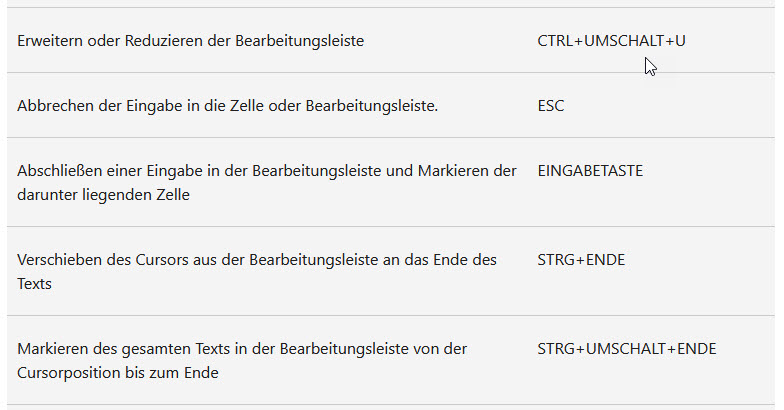The height and width of the screenshot is (410, 784).
Task: Select the STRG+ENDE shortcut text
Action: pyautogui.click(x=581, y=260)
